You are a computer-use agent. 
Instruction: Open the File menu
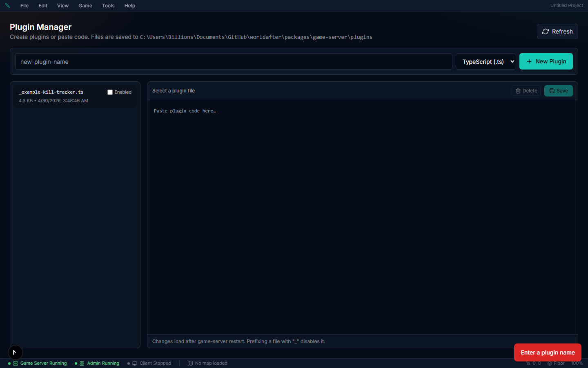[x=24, y=6]
